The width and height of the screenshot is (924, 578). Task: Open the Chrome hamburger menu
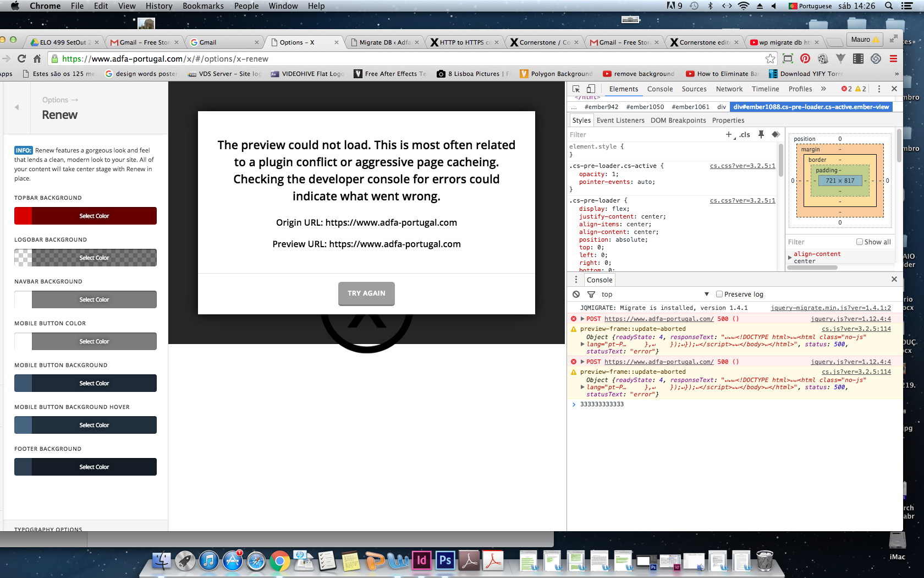(x=893, y=59)
